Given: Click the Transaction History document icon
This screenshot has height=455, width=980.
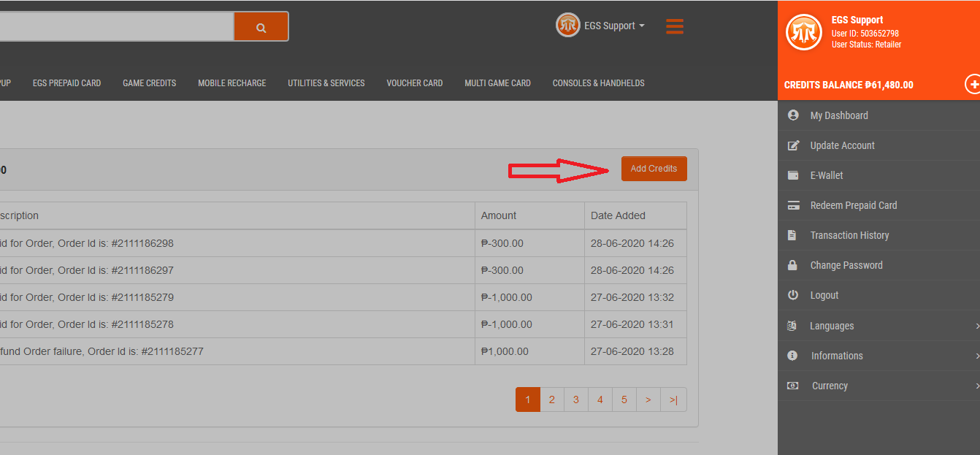Looking at the screenshot, I should (x=792, y=235).
